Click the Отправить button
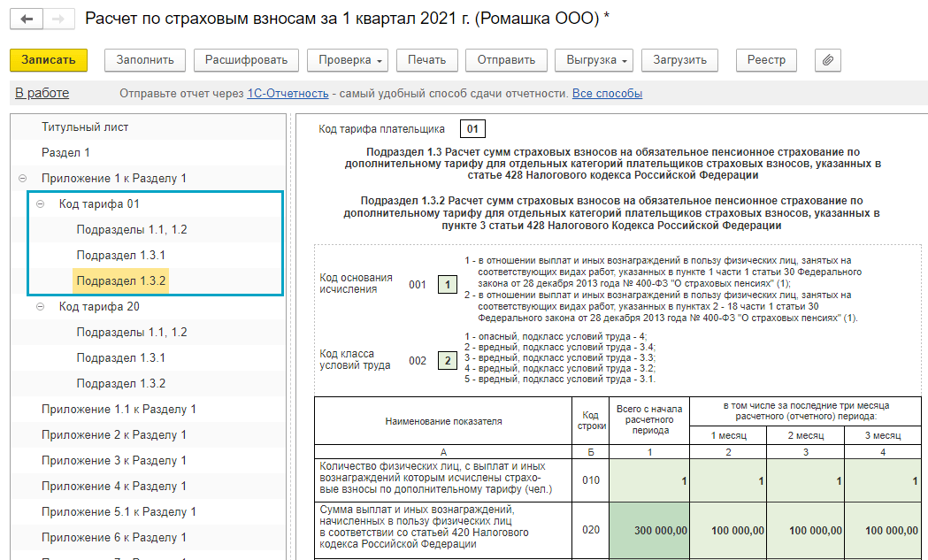928x560 pixels. [x=506, y=60]
